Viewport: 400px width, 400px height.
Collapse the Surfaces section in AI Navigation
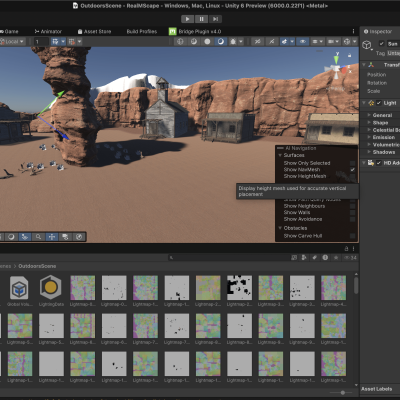[280, 155]
